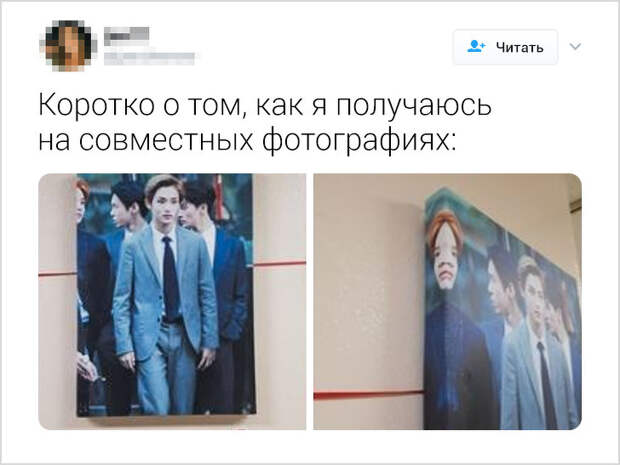Click the pixelated profile avatar

click(x=69, y=46)
